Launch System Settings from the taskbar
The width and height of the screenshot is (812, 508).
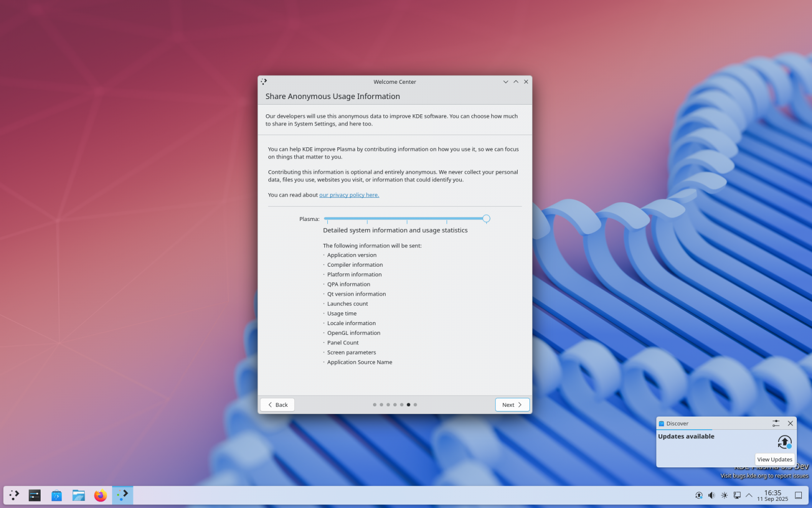(x=35, y=495)
